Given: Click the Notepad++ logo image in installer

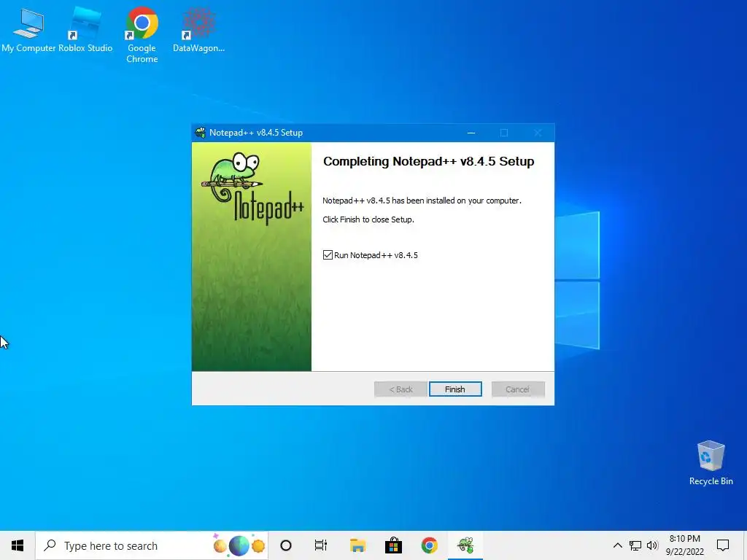Looking at the screenshot, I should click(x=252, y=188).
